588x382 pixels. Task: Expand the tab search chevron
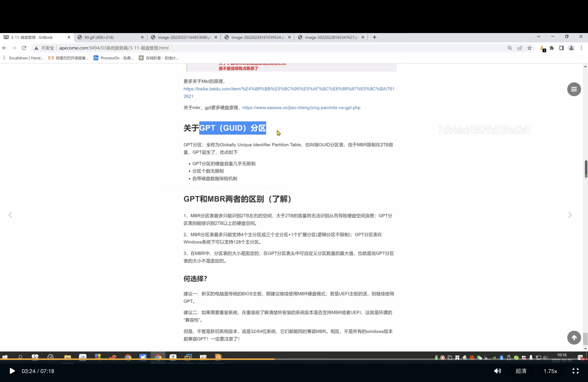point(539,37)
